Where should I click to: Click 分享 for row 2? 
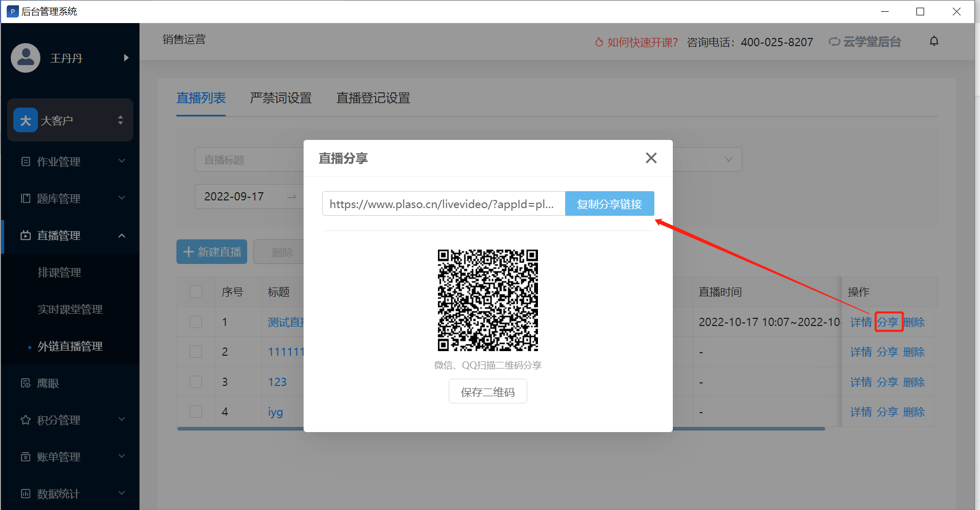[x=888, y=352]
